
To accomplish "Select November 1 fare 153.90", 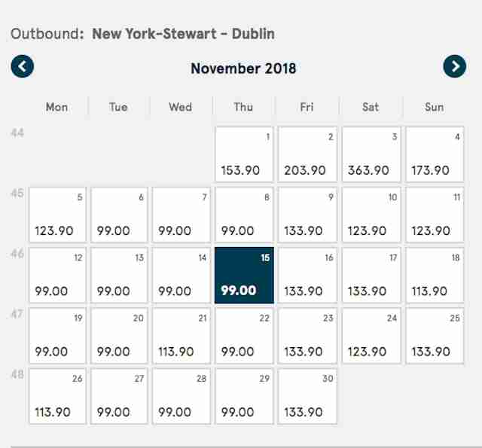I will coord(244,154).
